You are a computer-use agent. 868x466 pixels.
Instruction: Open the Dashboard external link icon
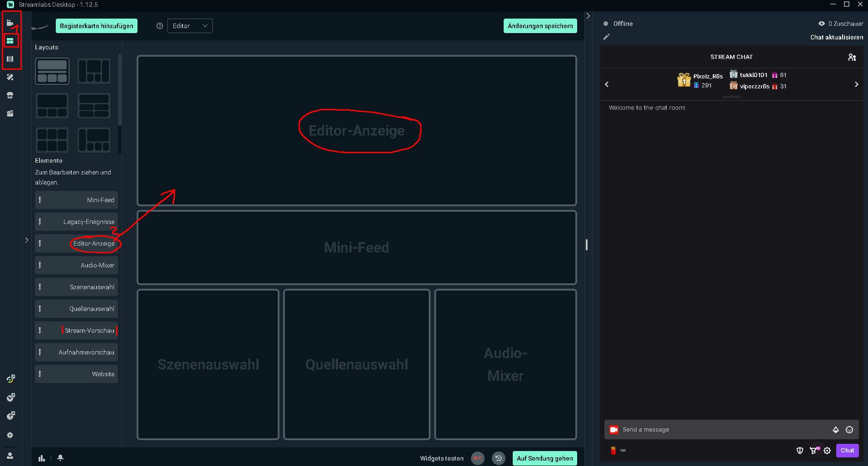[x=10, y=379]
